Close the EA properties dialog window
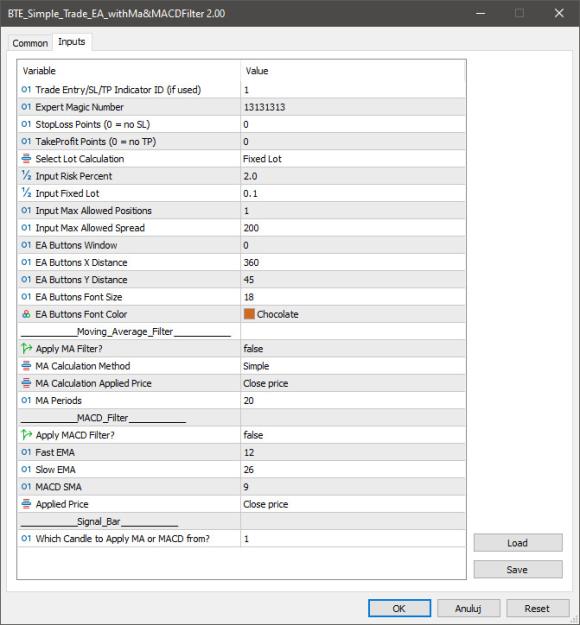 click(x=559, y=13)
